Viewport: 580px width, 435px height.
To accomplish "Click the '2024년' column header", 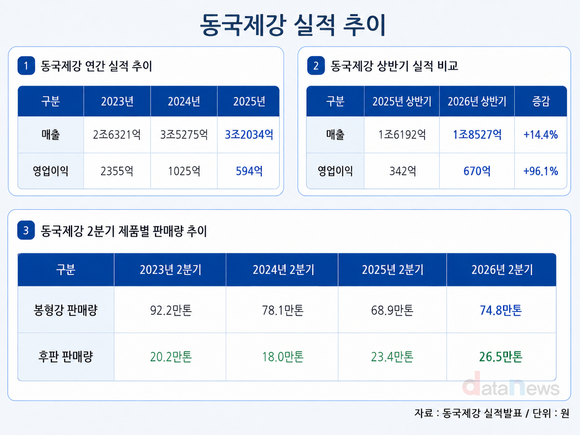I will (x=184, y=101).
